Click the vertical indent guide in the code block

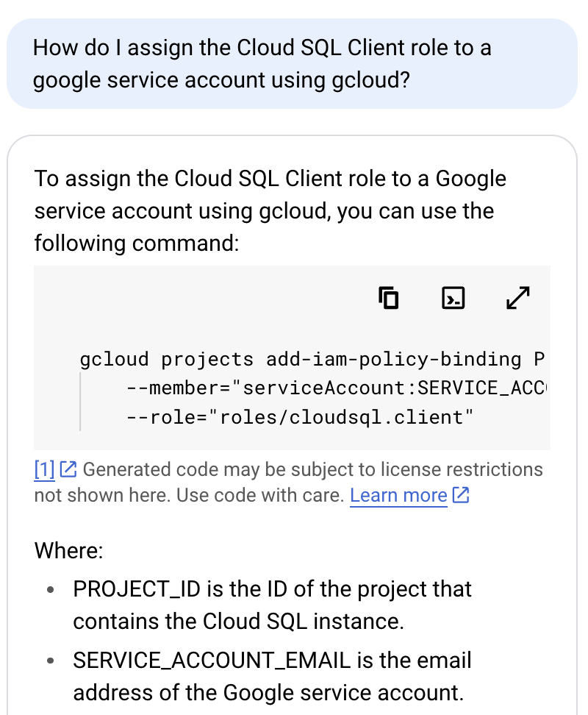80,402
